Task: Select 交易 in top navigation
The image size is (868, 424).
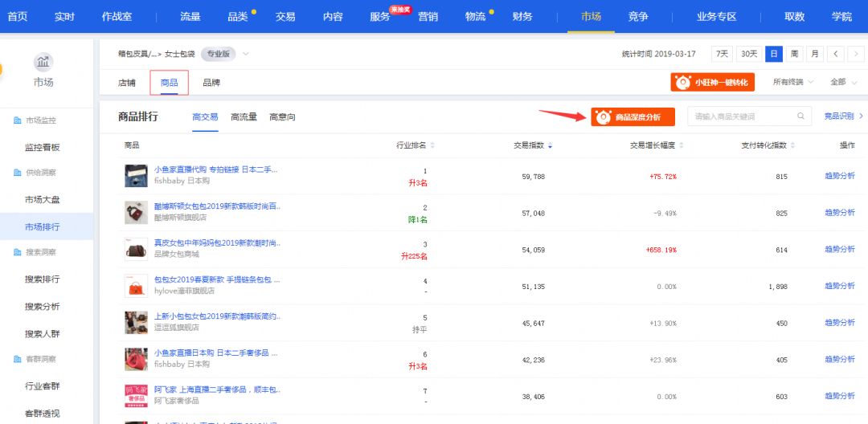Action: [x=285, y=16]
